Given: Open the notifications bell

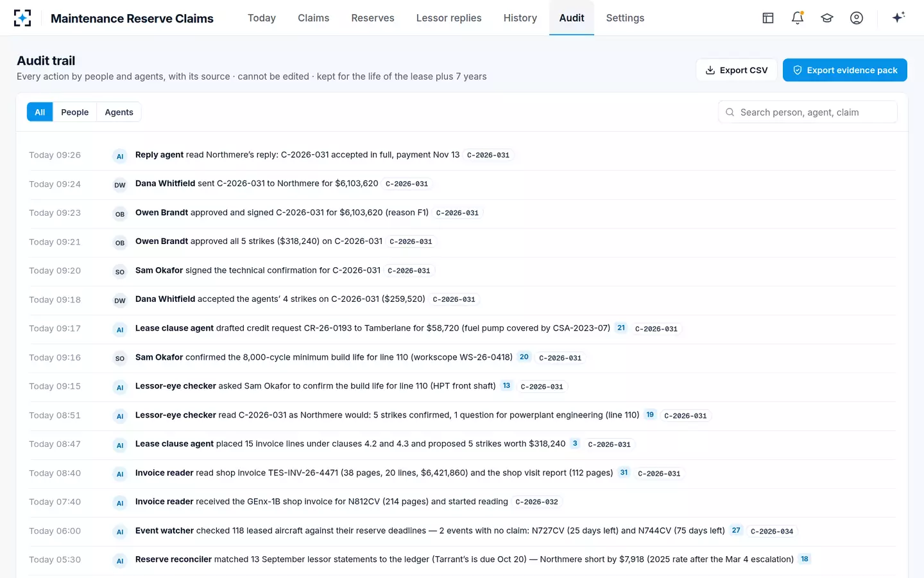Looking at the screenshot, I should (798, 18).
